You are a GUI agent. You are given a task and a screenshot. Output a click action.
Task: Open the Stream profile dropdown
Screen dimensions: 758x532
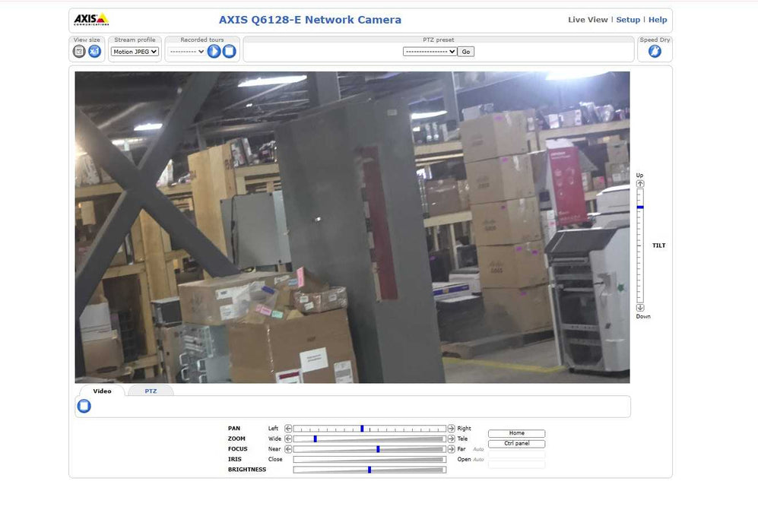(x=135, y=52)
